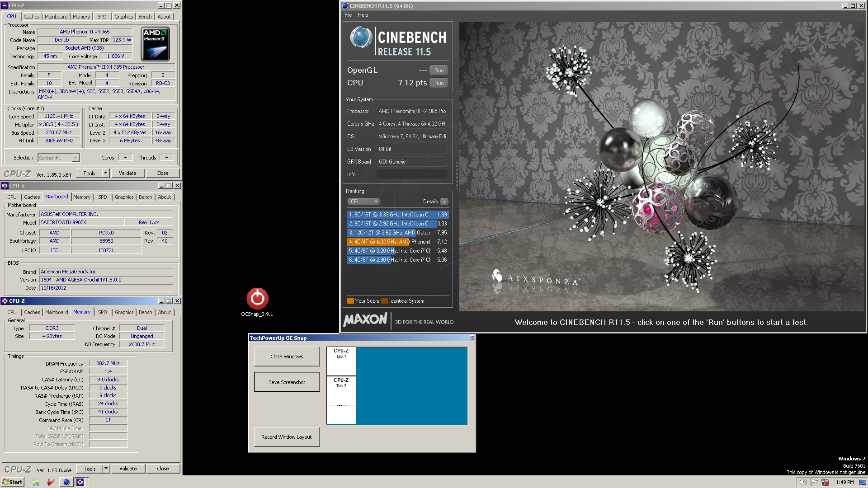Switch to Cinebench taskbar button
The height and width of the screenshot is (488, 868).
coord(66,482)
